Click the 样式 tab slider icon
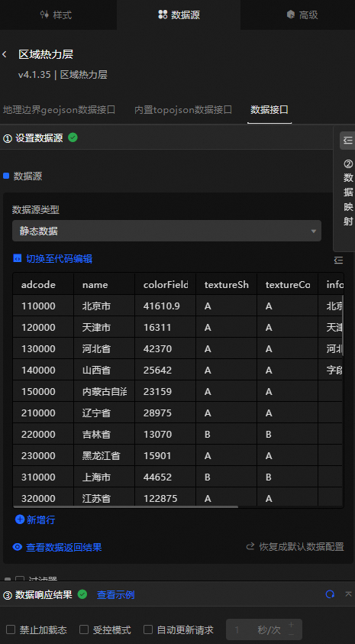This screenshot has width=355, height=644. click(44, 15)
